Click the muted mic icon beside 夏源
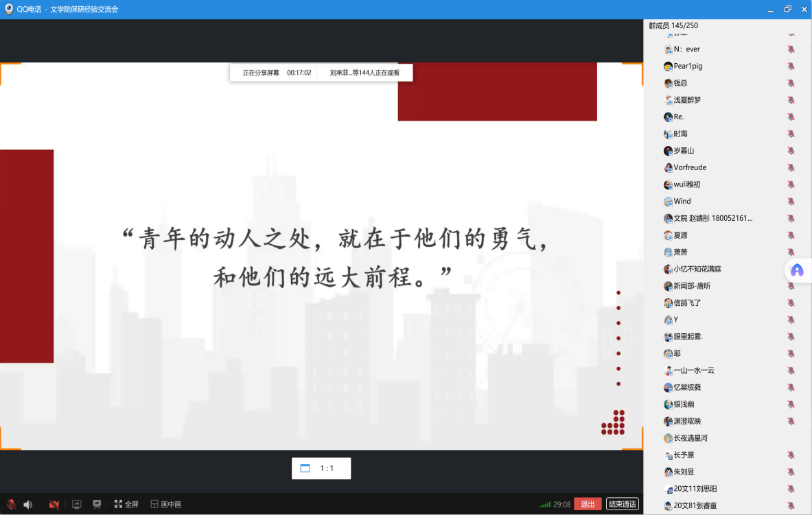The width and height of the screenshot is (812, 515). pyautogui.click(x=791, y=235)
